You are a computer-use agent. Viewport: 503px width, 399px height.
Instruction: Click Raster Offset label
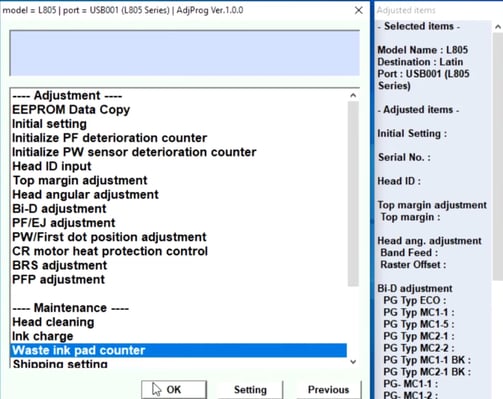[413, 265]
